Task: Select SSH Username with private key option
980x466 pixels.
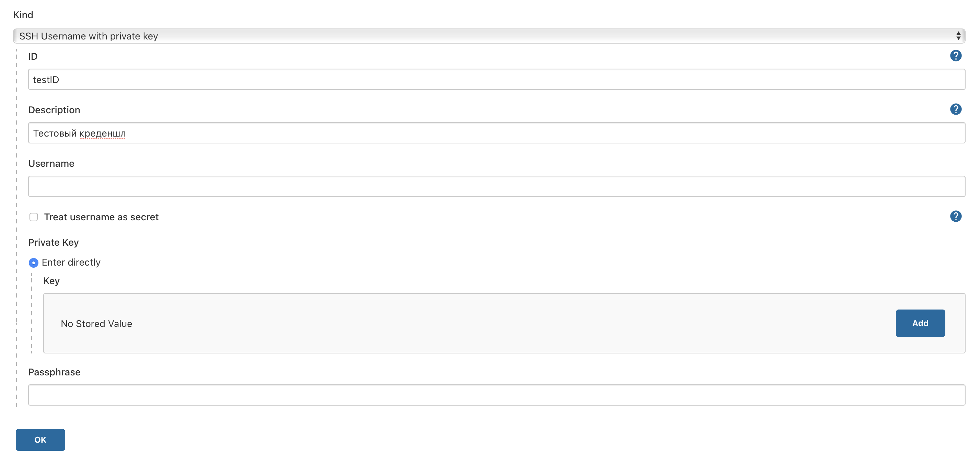Action: (x=89, y=36)
